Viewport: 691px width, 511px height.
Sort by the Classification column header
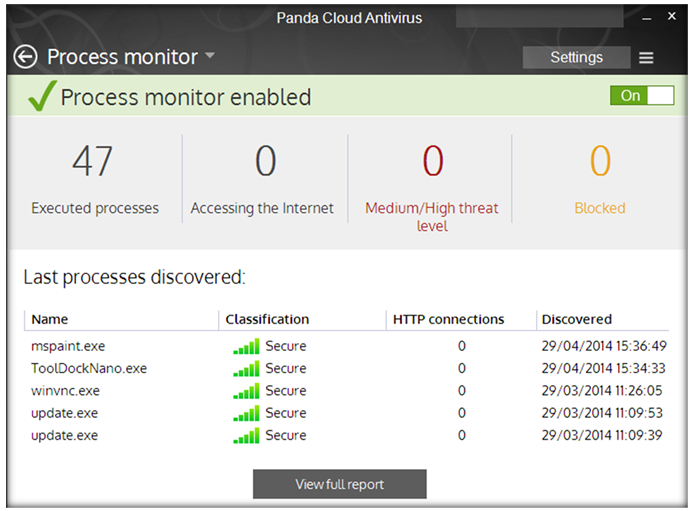click(x=267, y=319)
